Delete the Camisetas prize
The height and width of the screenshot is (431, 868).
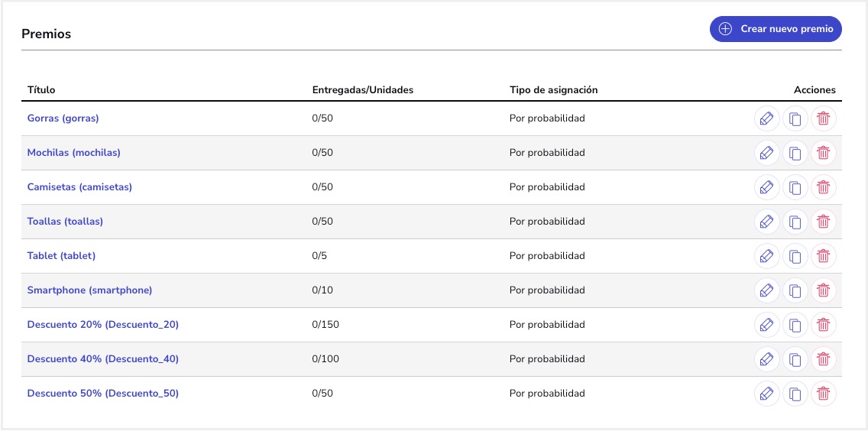[823, 187]
